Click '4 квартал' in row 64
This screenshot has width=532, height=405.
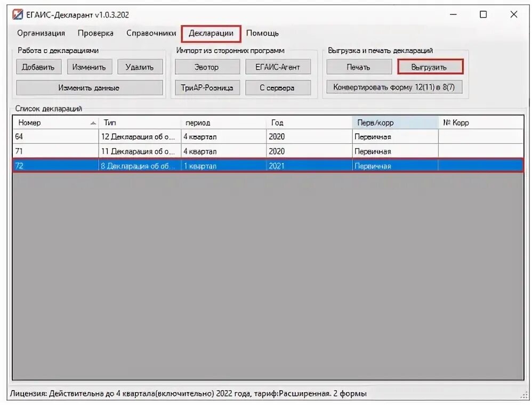tap(223, 137)
